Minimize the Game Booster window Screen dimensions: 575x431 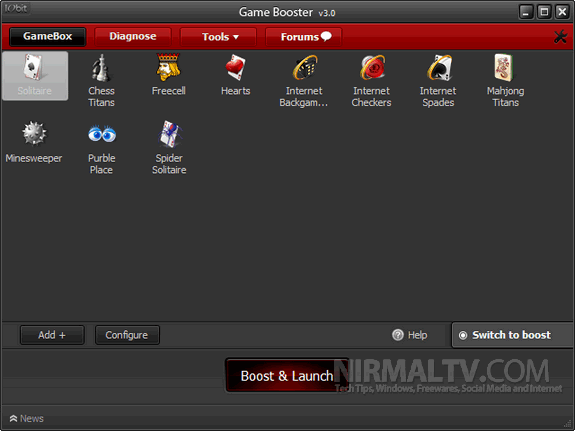[526, 12]
